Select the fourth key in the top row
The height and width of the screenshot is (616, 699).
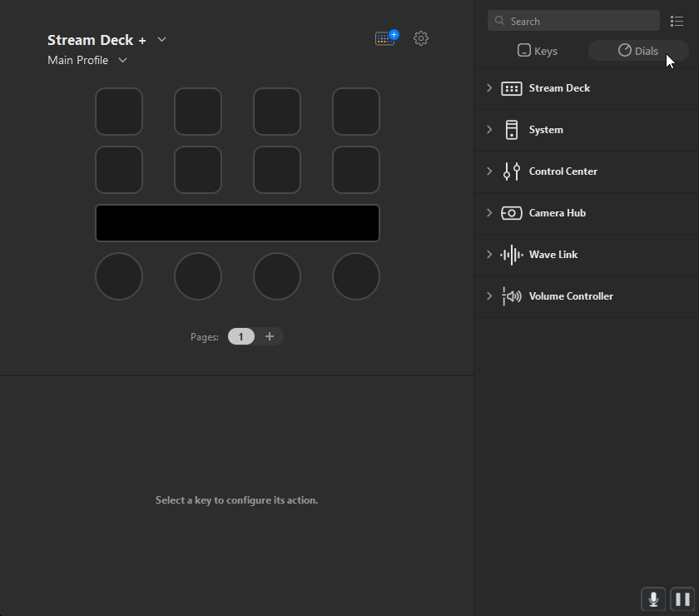[356, 112]
